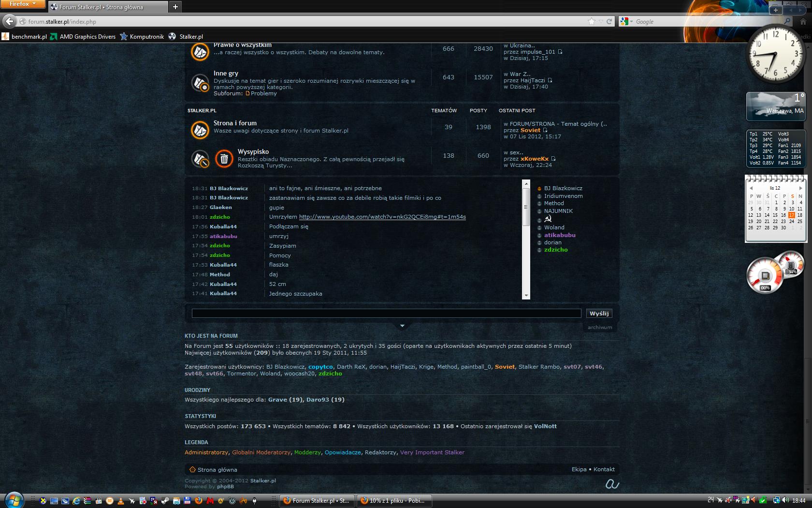
Task: View latest post icon by impulse_101
Action: (560, 52)
